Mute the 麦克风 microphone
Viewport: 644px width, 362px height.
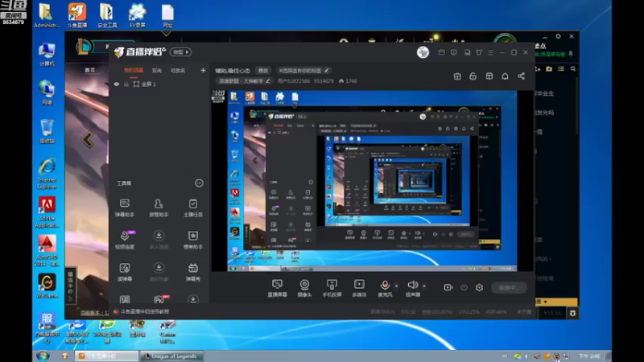click(385, 288)
